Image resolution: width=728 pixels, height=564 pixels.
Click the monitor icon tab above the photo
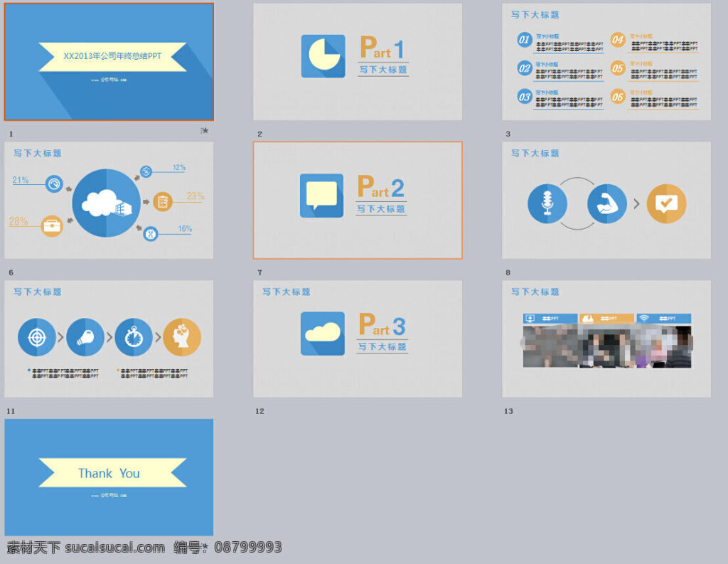pos(550,318)
